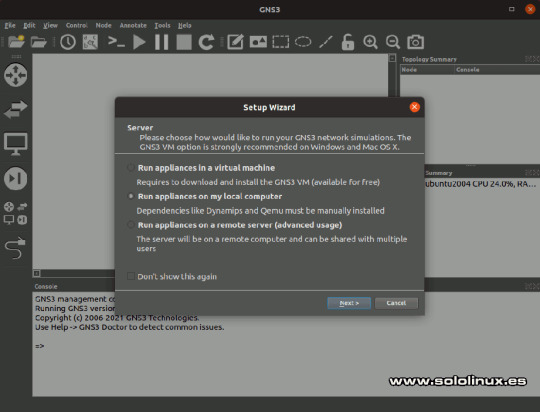The image size is (540, 412).
Task: Click the workspace vertical scrollbar up arrow
Action: pos(392,58)
